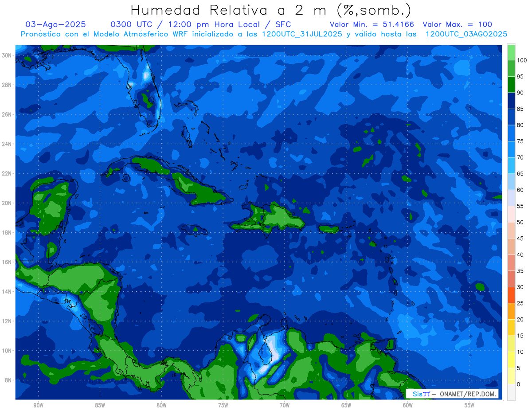Click the colorbar value label "30"
The image size is (532, 411).
click(x=520, y=287)
